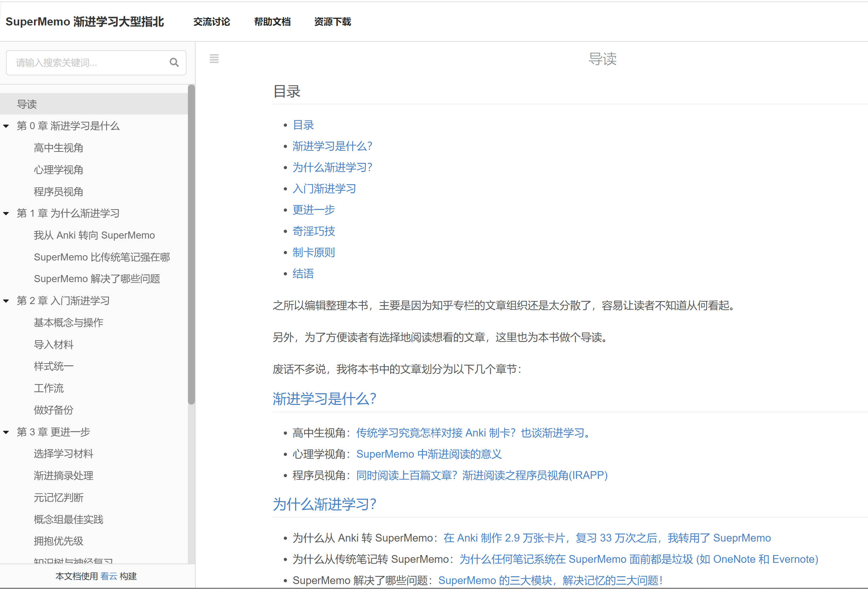Select 渐进摘录处理 in the sidebar
This screenshot has width=868, height=589.
click(x=63, y=475)
